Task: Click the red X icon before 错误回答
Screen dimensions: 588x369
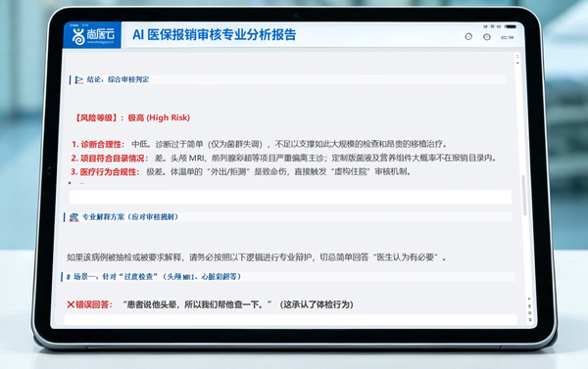Action: tap(71, 304)
